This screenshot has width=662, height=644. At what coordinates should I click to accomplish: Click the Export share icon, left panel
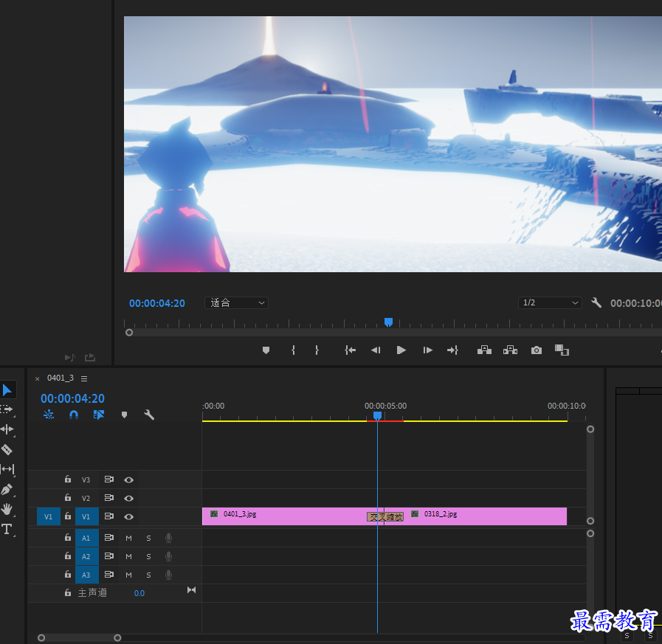(x=90, y=358)
